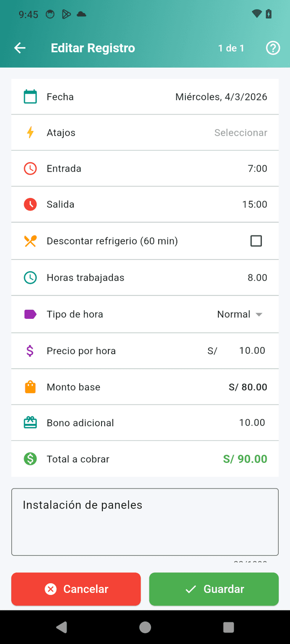Click the red Entrada clock icon
Viewport: 290px width, 644px height.
30,168
